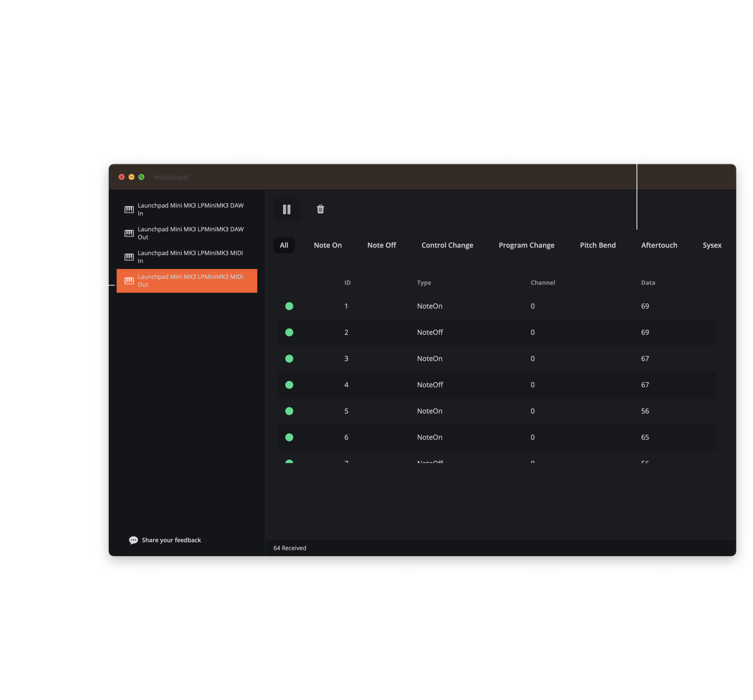Select the Launchpad Mini MK3 MIDI Out device
Screen dimensions: 753x700
(x=187, y=280)
